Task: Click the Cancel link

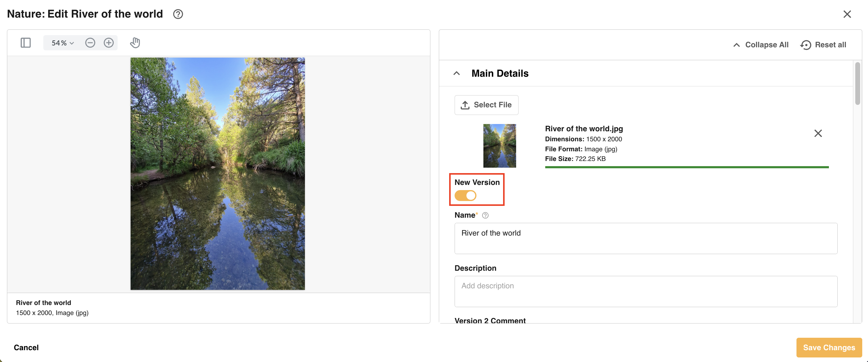Action: [26, 347]
